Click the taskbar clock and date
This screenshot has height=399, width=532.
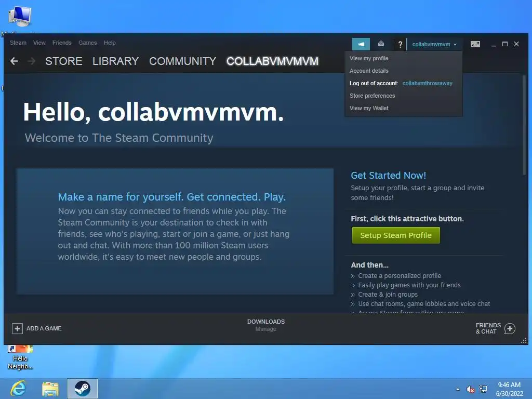pyautogui.click(x=509, y=389)
